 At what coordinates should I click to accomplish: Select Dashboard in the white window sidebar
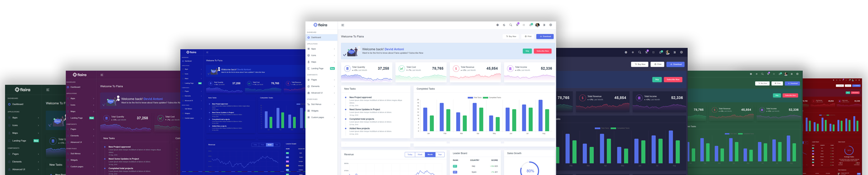[x=321, y=37]
